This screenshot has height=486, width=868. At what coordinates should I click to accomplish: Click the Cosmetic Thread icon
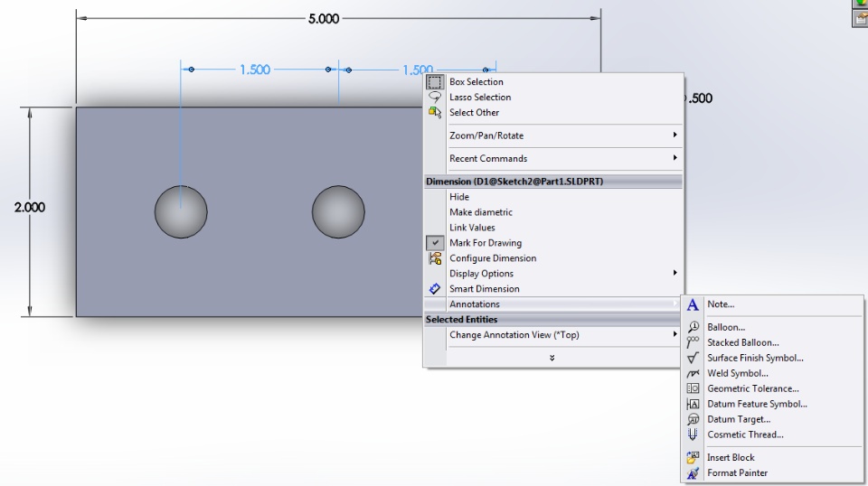[x=693, y=435]
